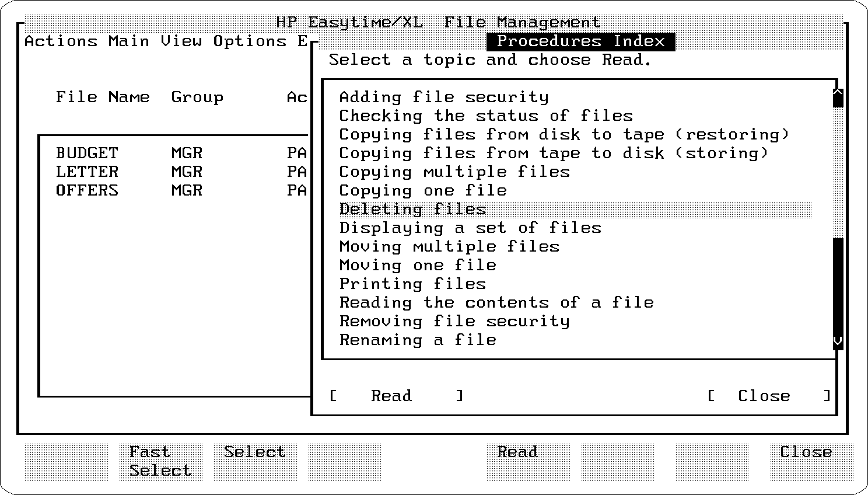Pick the 'Renaming a file' topic
868x495 pixels.
pyautogui.click(x=418, y=340)
